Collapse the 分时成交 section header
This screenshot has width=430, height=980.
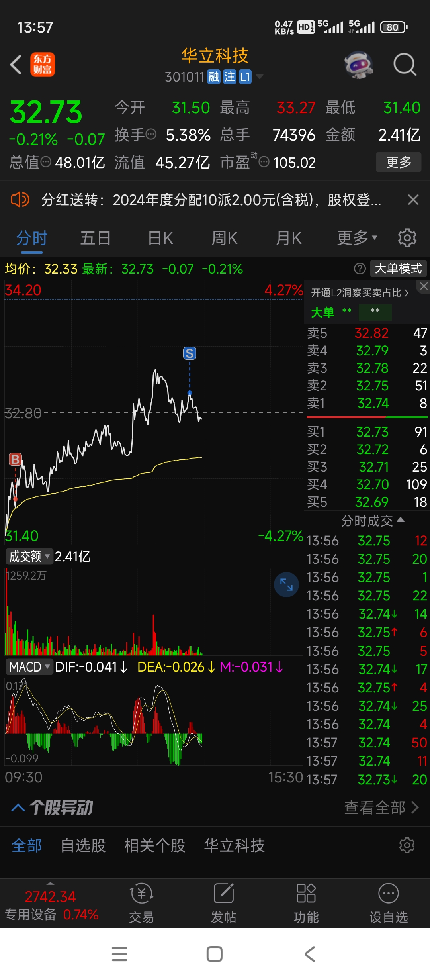pyautogui.click(x=373, y=520)
